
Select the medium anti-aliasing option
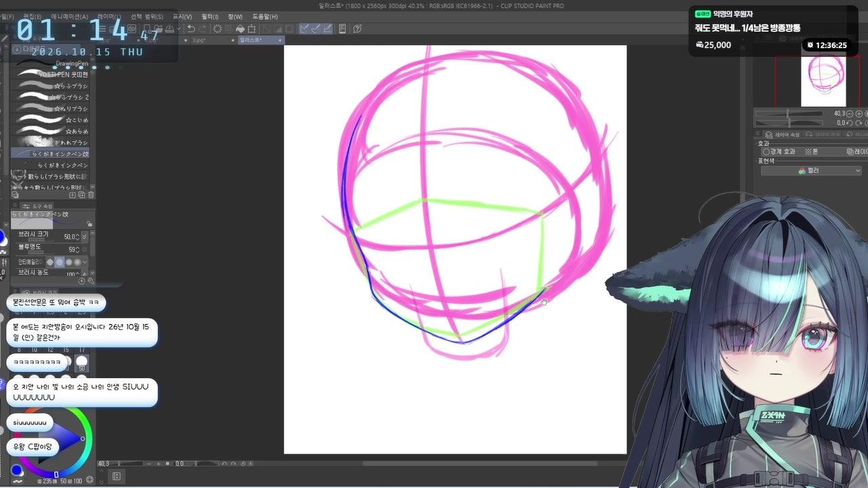(68, 262)
